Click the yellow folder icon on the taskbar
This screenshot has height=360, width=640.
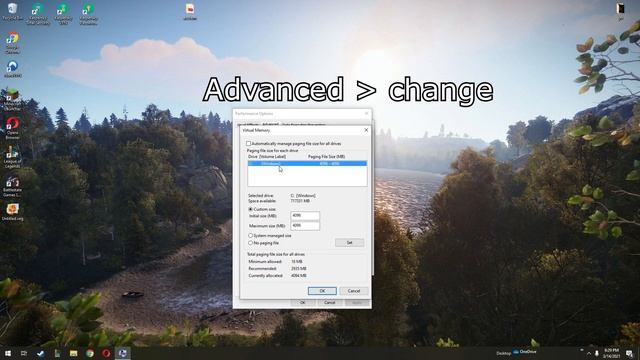[73, 353]
